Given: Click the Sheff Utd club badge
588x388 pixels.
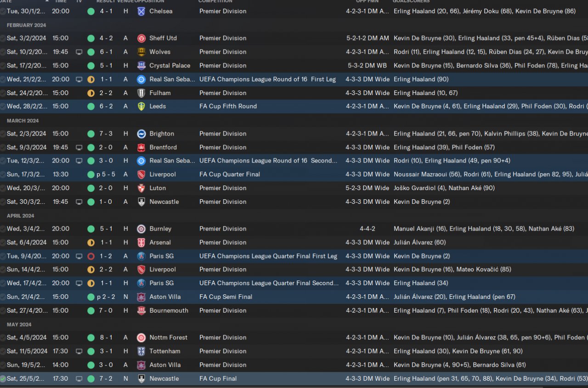Looking at the screenshot, I should (x=141, y=38).
